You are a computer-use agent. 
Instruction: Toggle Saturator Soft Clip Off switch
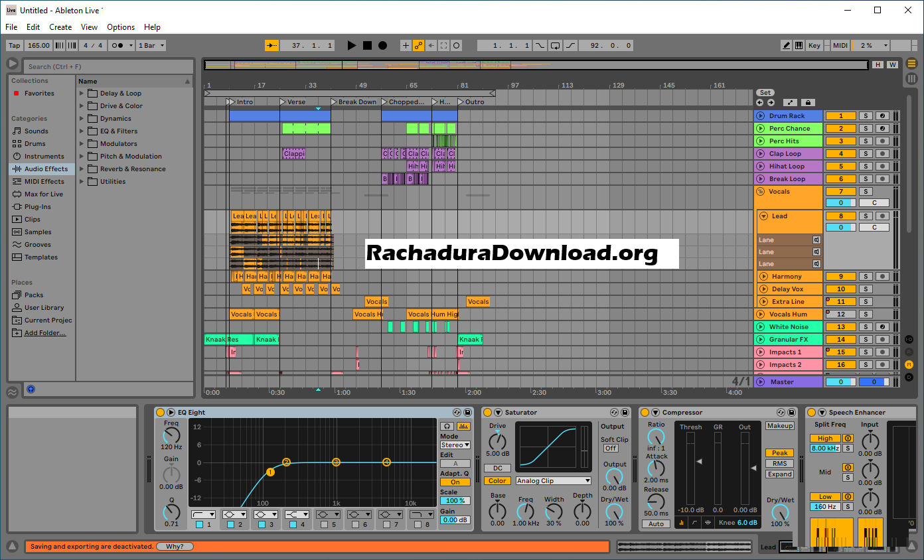tap(611, 448)
